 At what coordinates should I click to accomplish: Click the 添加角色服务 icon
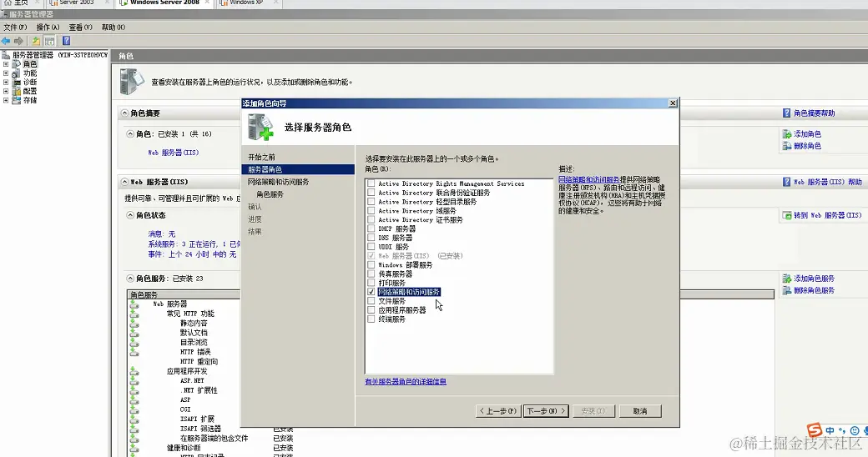(786, 279)
